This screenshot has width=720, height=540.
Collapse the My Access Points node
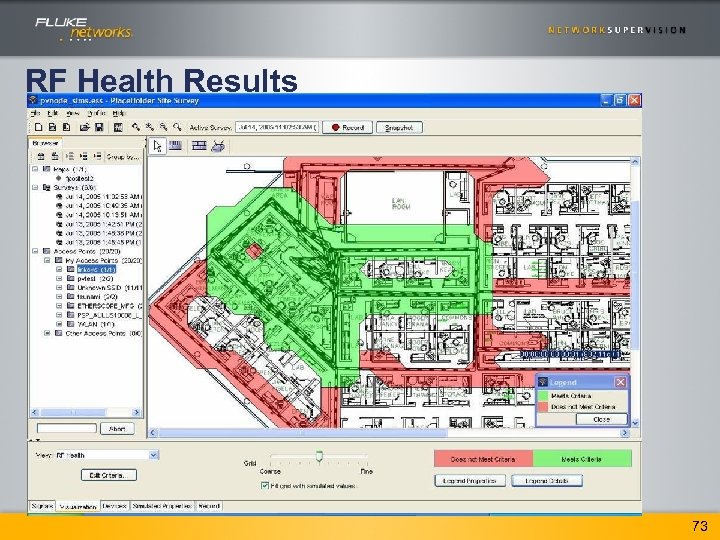point(47,260)
